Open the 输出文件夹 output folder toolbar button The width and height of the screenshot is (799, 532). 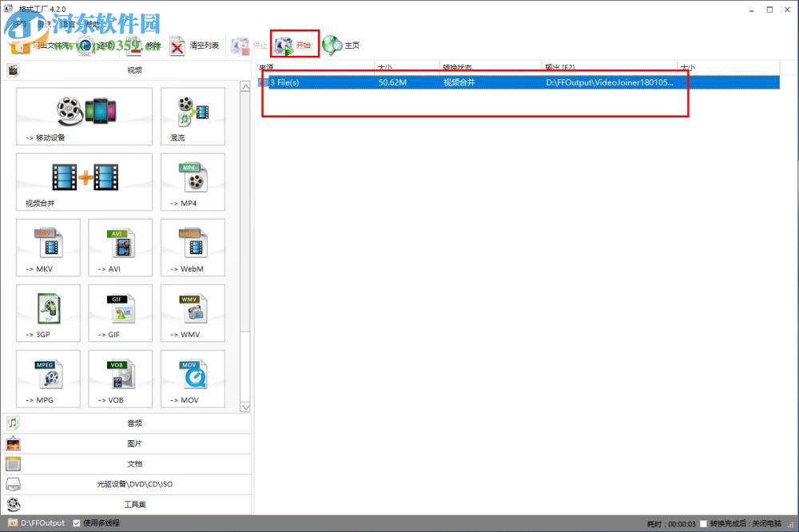pyautogui.click(x=40, y=46)
